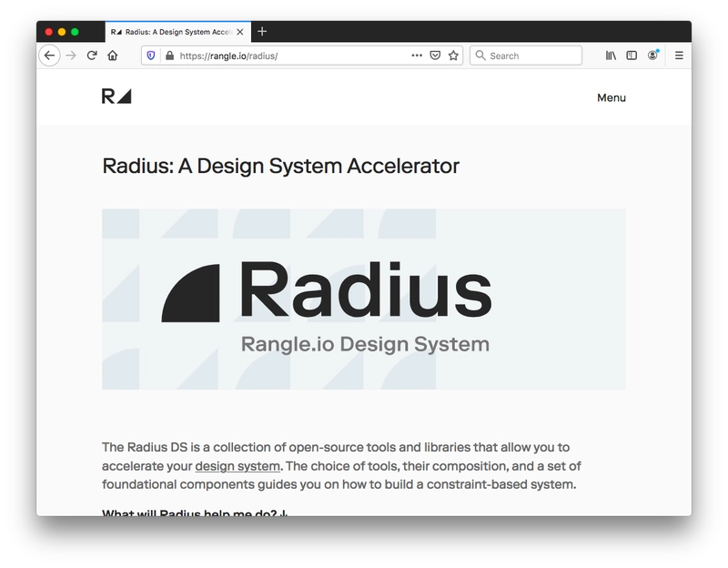Image resolution: width=728 pixels, height=568 pixels.
Task: Click the red close window button
Action: click(x=49, y=32)
